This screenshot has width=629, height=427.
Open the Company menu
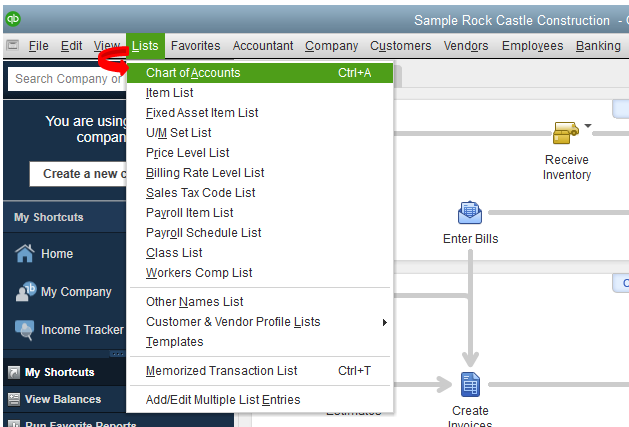point(331,46)
